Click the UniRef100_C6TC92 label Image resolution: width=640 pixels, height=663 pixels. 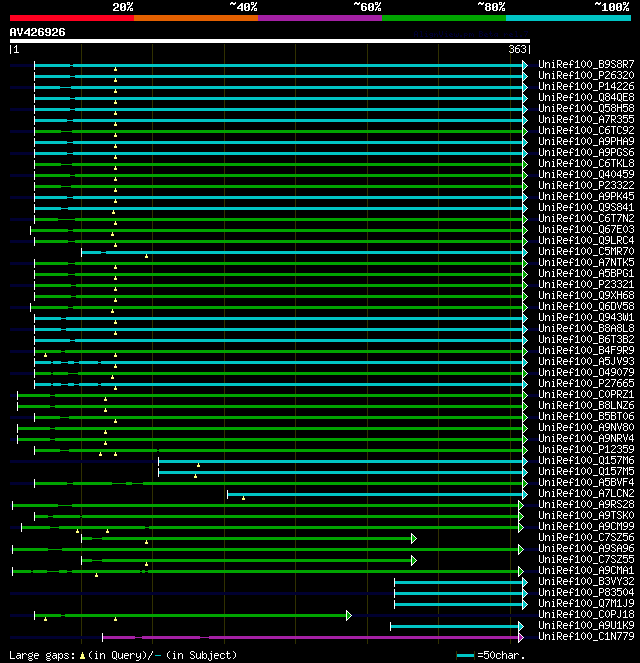(x=586, y=130)
